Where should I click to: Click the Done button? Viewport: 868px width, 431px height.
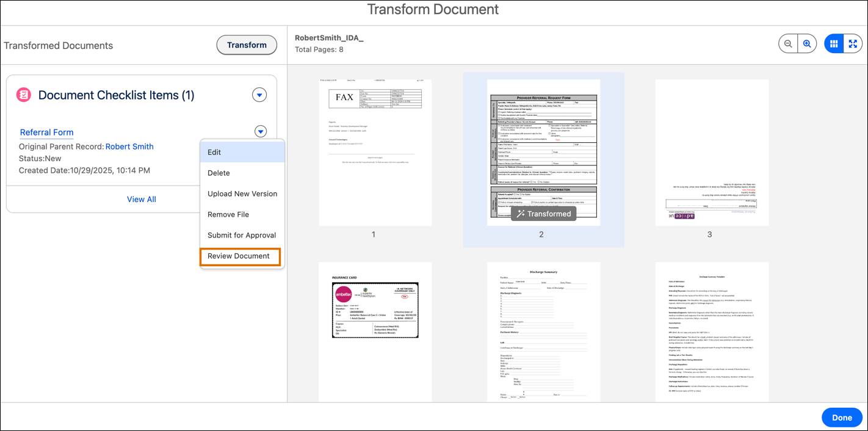[x=842, y=417]
